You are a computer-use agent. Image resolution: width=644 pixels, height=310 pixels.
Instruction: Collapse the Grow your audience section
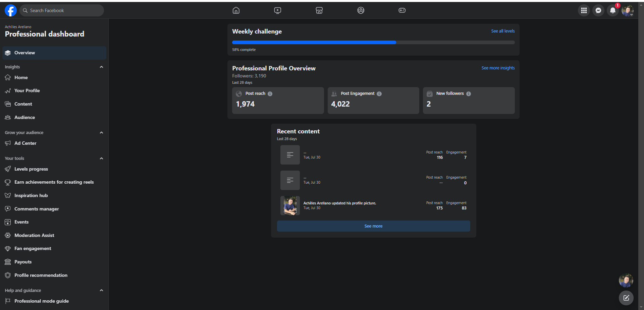pyautogui.click(x=101, y=133)
